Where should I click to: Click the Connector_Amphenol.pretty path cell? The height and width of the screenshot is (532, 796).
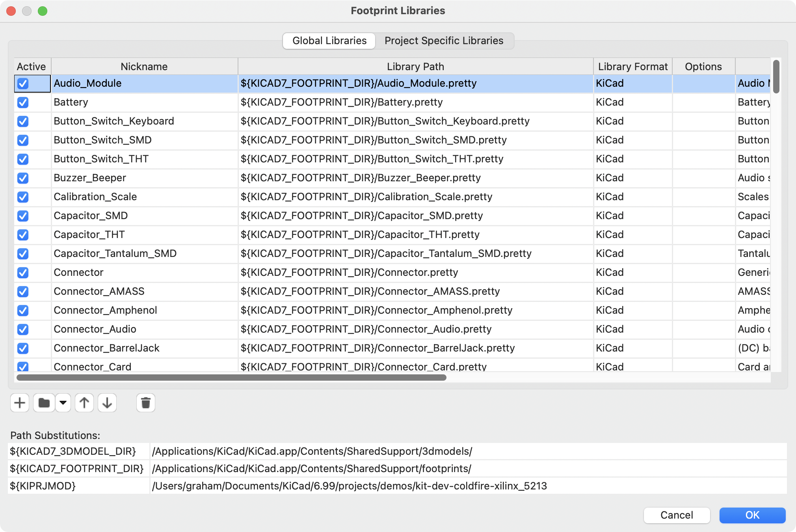click(415, 311)
